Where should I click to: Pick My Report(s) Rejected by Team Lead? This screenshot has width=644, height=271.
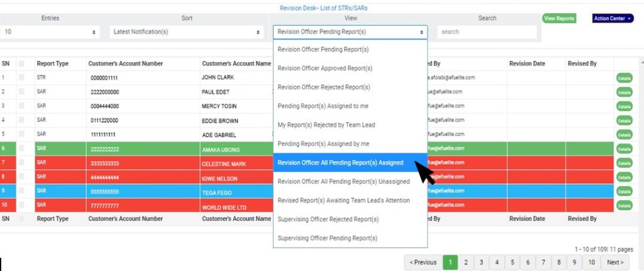(x=326, y=125)
